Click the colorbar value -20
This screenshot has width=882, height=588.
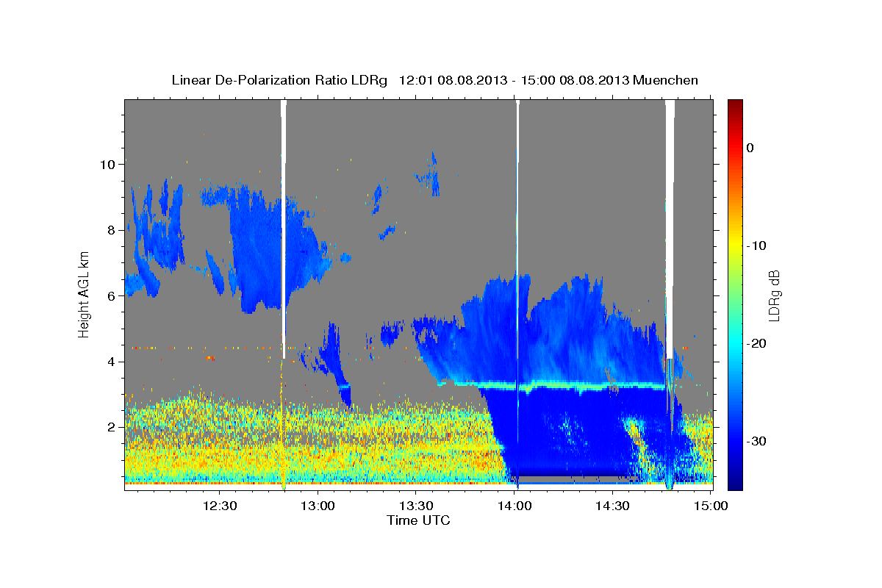point(757,343)
